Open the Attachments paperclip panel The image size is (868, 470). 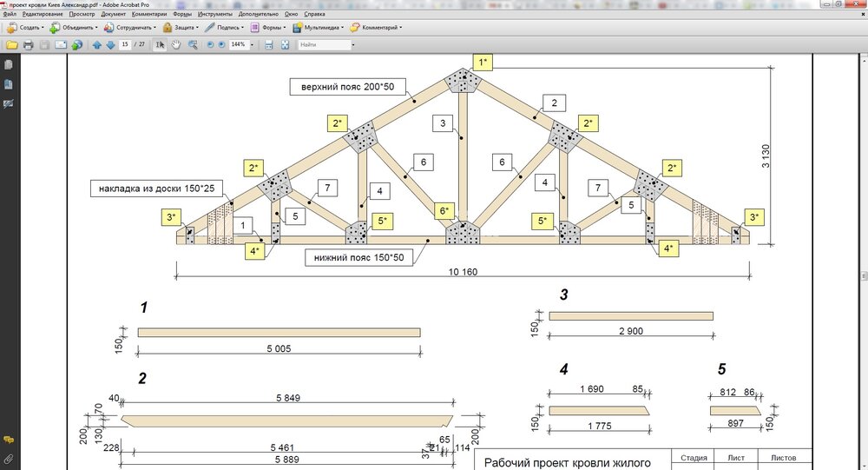tap(9, 458)
